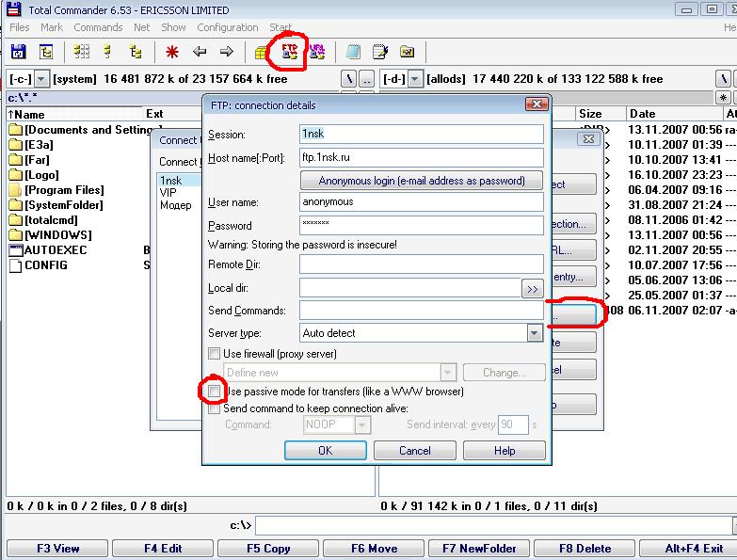The image size is (737, 560).
Task: Expand the Server type dropdown
Action: tap(535, 333)
